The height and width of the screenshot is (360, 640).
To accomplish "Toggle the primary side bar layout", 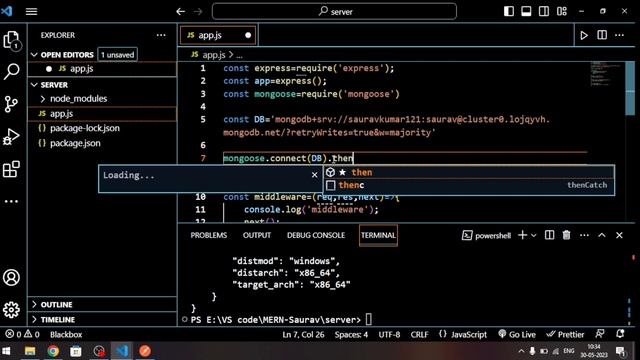I will tap(509, 11).
